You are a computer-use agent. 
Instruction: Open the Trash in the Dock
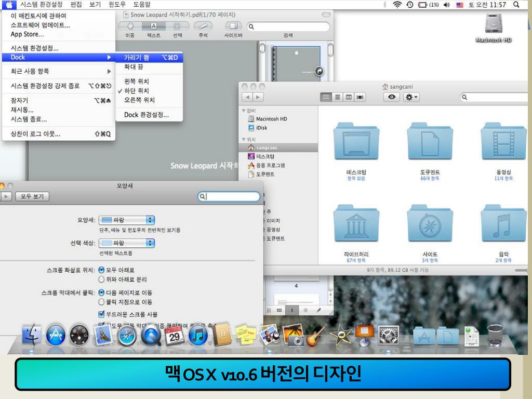pos(495,335)
